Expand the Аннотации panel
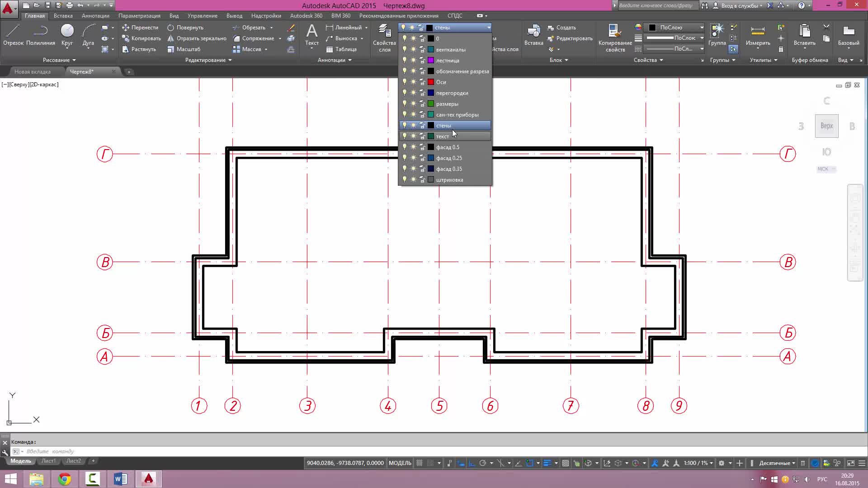This screenshot has width=868, height=488. point(335,60)
